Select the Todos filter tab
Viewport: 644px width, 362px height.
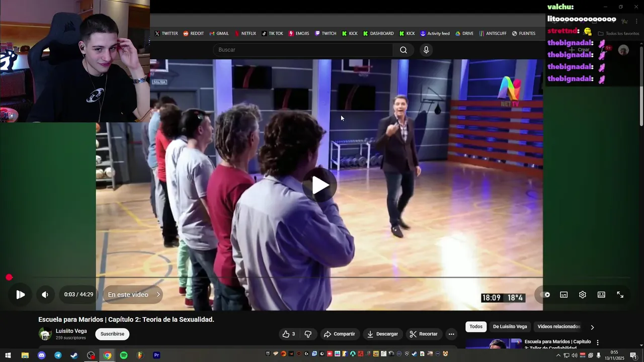476,327
